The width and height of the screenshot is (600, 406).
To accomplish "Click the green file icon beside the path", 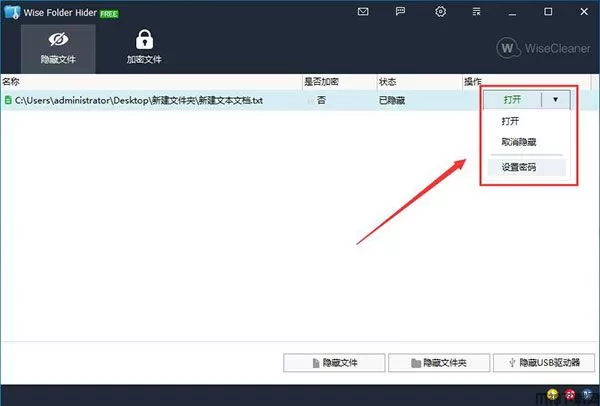I will (x=8, y=101).
